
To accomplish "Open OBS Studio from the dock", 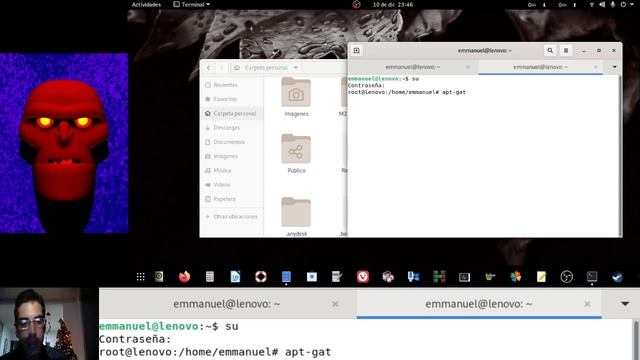I will pyautogui.click(x=567, y=277).
